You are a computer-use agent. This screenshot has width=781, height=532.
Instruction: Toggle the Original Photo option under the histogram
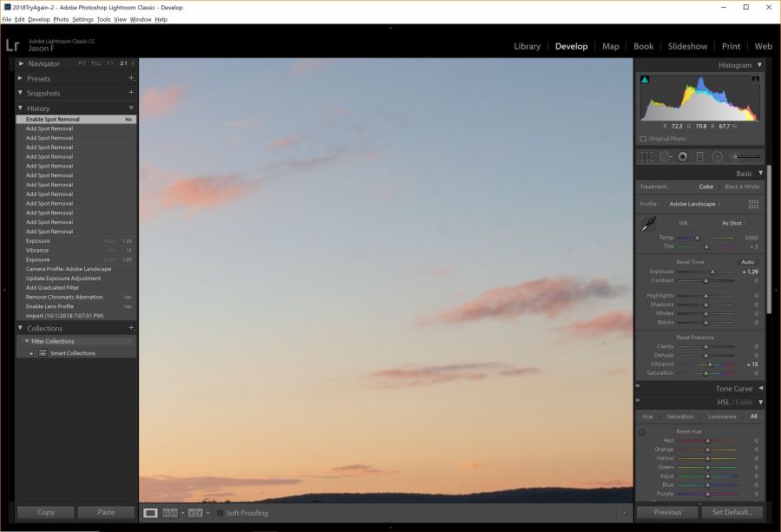(x=643, y=137)
